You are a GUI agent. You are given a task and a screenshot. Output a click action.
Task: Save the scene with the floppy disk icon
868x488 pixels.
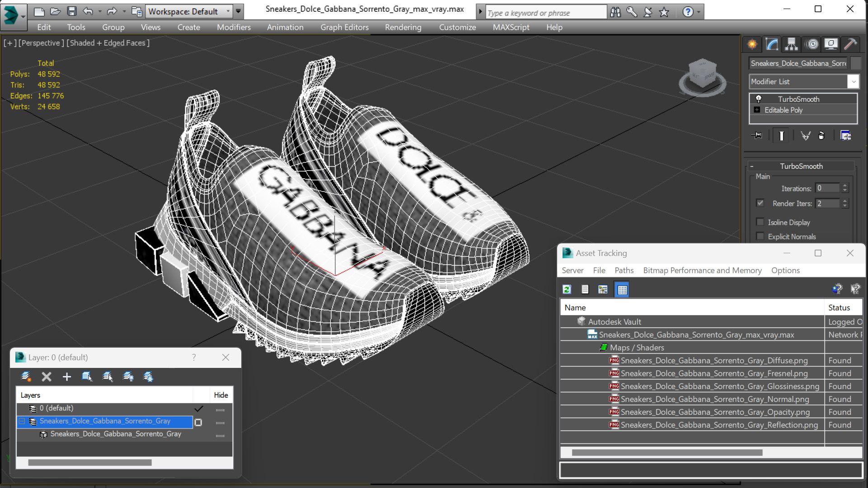pyautogui.click(x=71, y=11)
